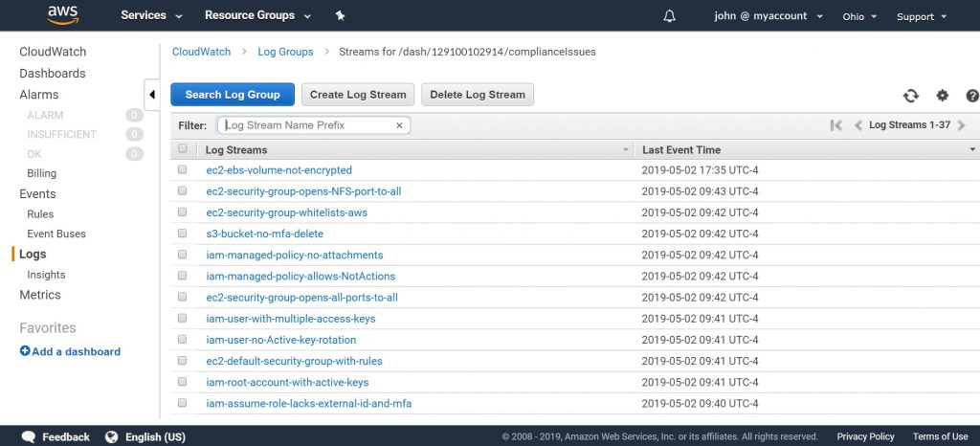
Task: Open Event Buses in the sidebar
Action: pos(56,234)
